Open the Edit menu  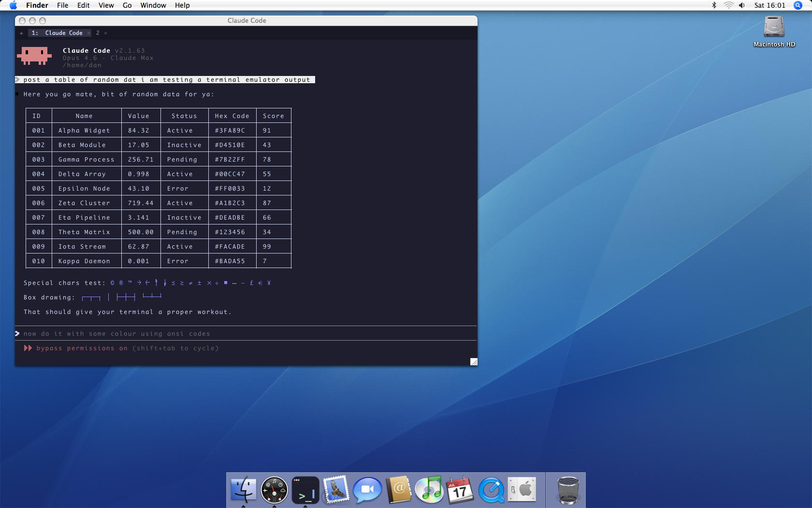point(84,5)
